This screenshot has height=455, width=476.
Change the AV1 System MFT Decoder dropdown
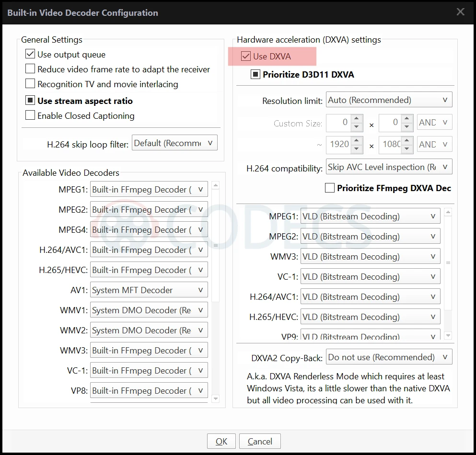tap(149, 290)
